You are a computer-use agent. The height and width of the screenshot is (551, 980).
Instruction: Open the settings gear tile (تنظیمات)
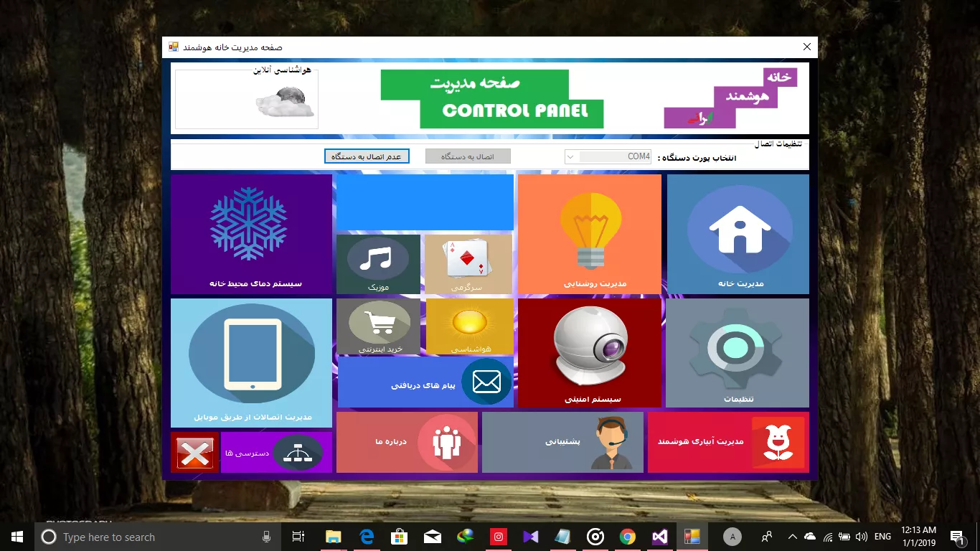point(737,352)
